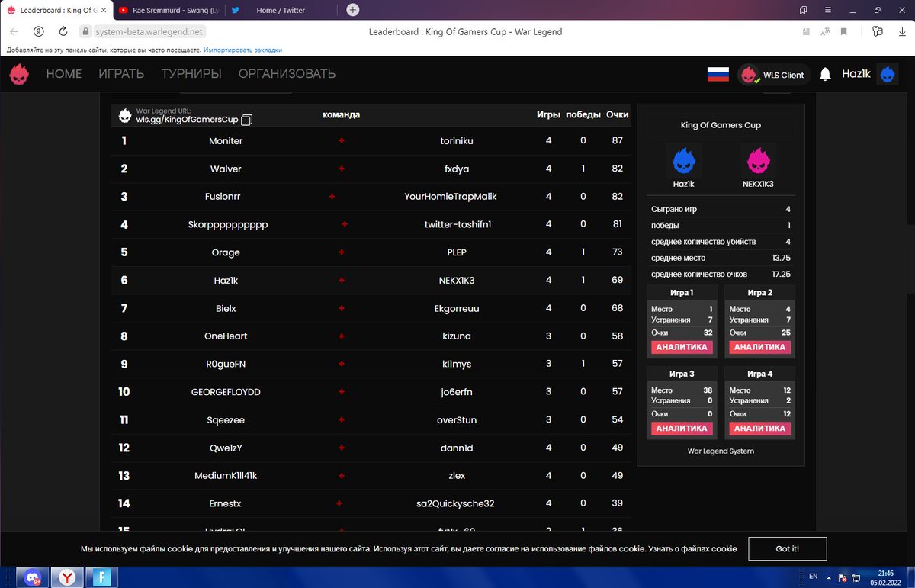Open the HOME menu item
Viewport: 915px width, 588px height.
[x=63, y=74]
